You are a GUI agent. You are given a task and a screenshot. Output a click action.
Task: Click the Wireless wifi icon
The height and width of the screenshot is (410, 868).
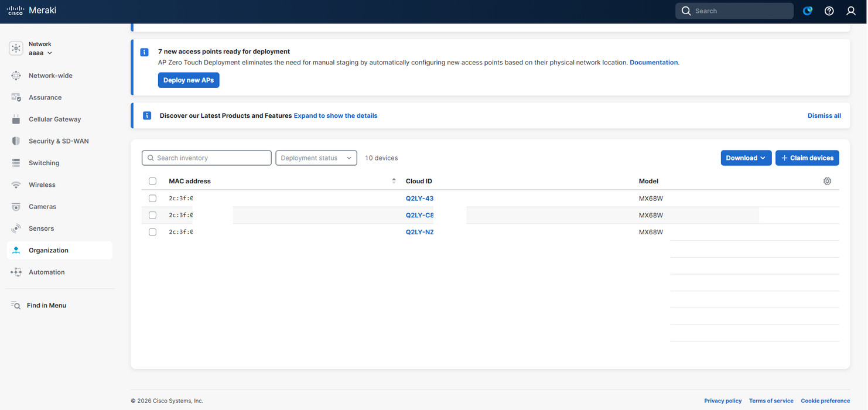[x=16, y=185]
